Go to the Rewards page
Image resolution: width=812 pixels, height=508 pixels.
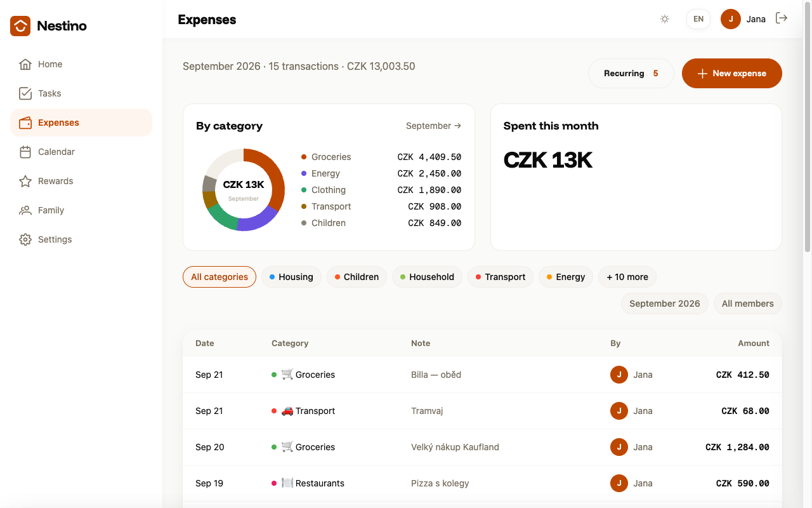81,181
